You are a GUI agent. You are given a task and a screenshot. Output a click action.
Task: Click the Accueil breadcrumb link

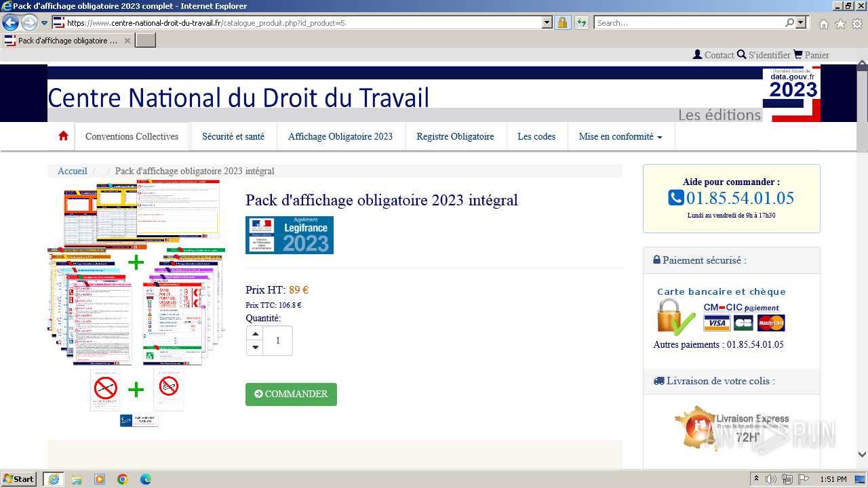[73, 171]
